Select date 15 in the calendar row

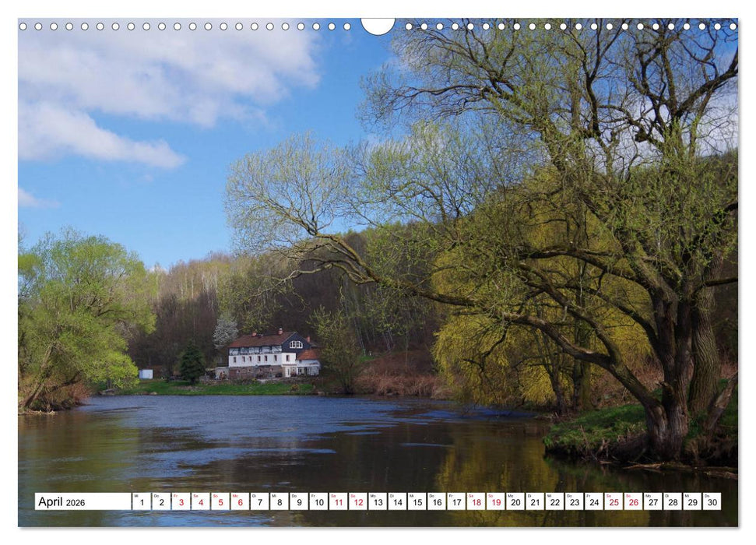417,502
